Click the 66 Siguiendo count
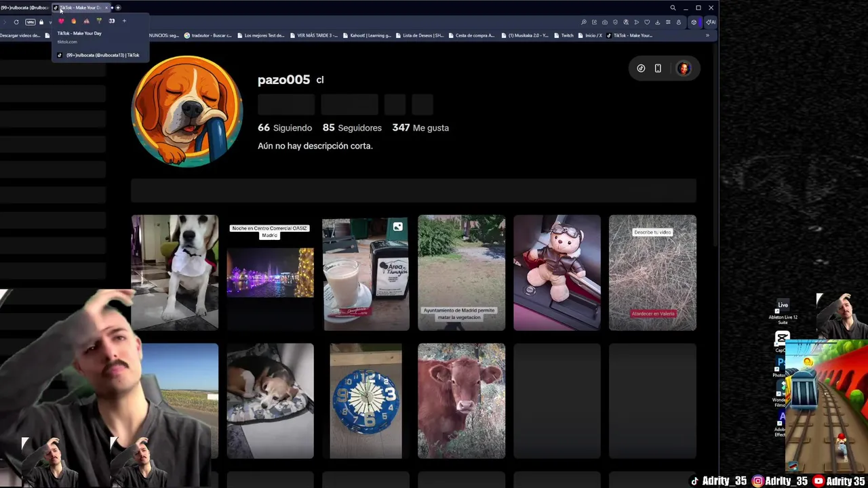This screenshot has height=488, width=868. (285, 127)
